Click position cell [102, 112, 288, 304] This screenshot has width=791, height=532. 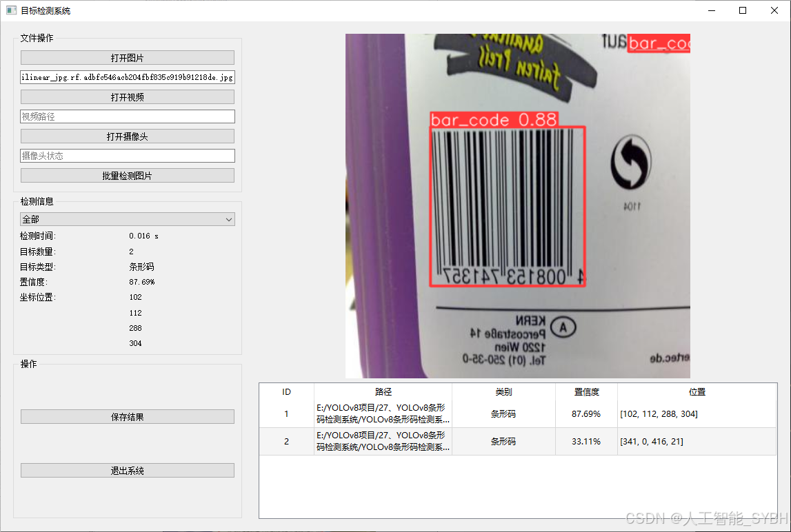(697, 413)
